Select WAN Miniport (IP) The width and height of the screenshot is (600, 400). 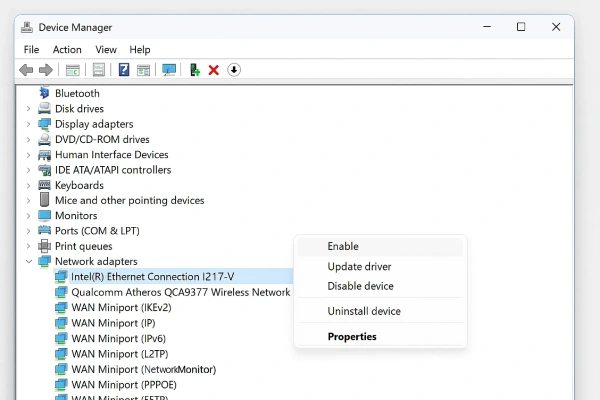point(113,323)
